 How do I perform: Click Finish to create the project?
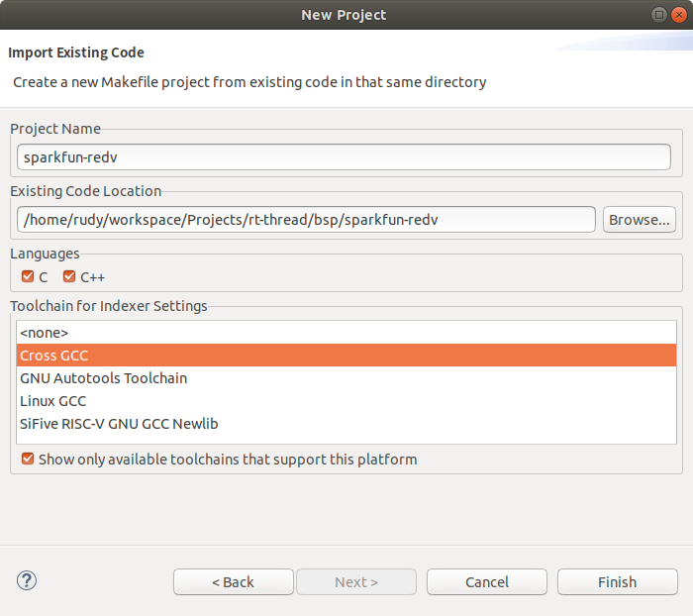pyautogui.click(x=617, y=582)
